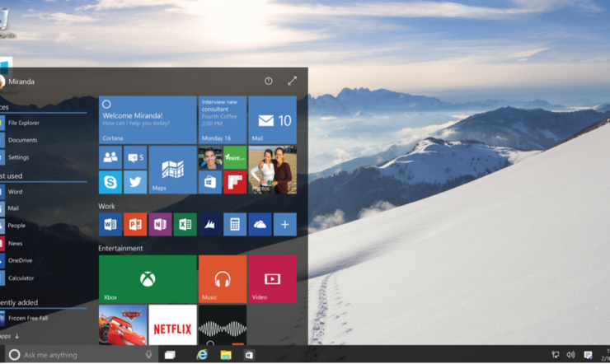This screenshot has height=364, width=610.
Task: Open the dark blue mountain-logo tile
Action: (x=210, y=224)
